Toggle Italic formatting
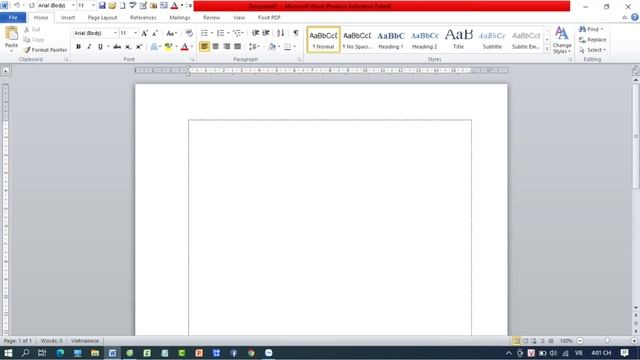Screen dimensions: 640x360 [89, 47]
